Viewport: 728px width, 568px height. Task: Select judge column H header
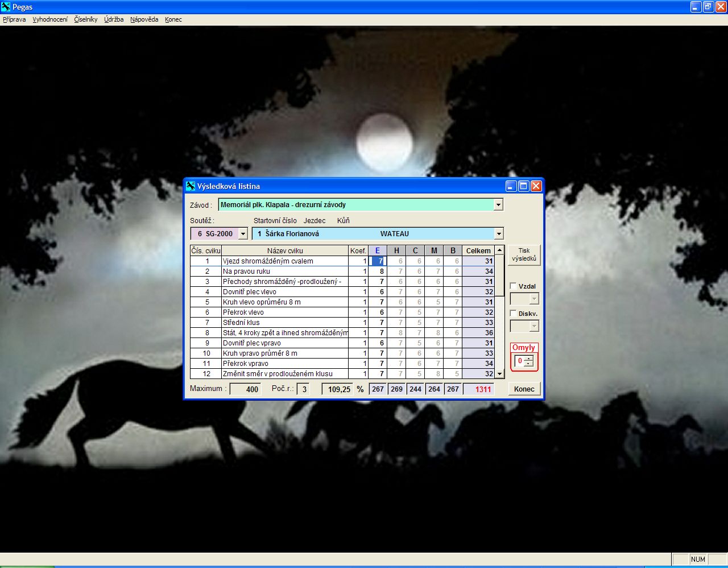(x=396, y=250)
